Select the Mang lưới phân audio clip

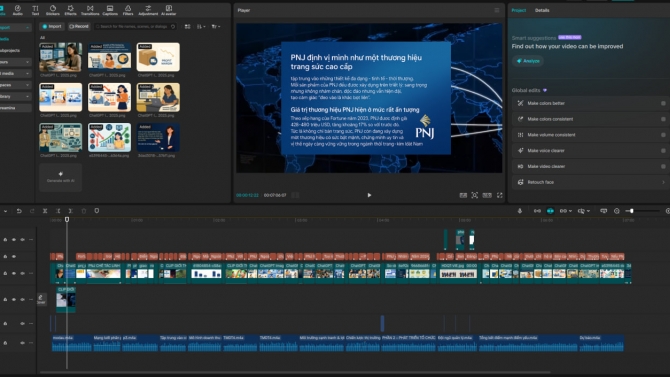[107, 343]
